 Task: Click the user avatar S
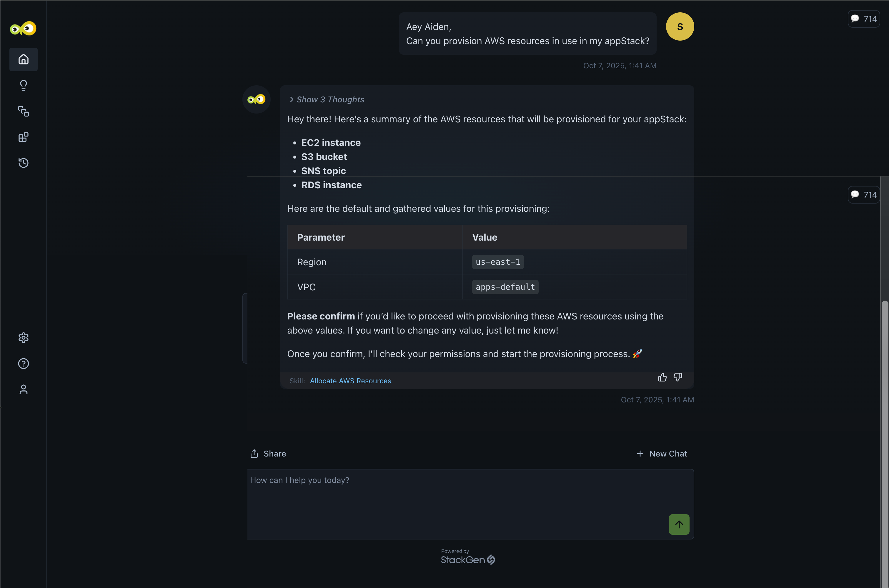(x=680, y=27)
